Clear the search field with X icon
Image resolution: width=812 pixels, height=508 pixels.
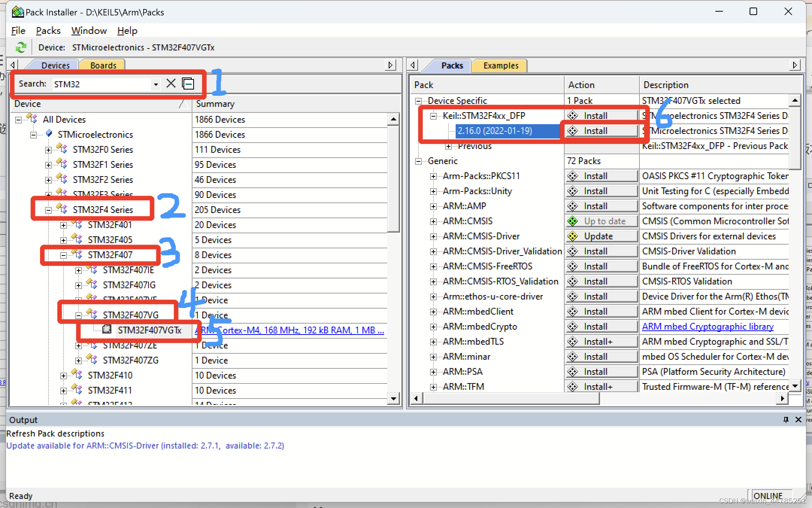tap(171, 83)
